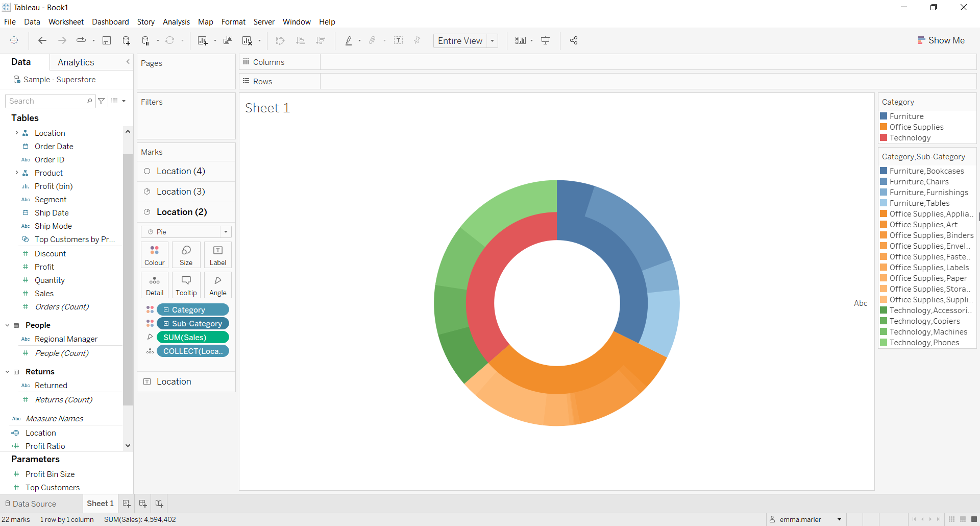
Task: Click the Swap Rows and Columns icon
Action: click(x=280, y=40)
